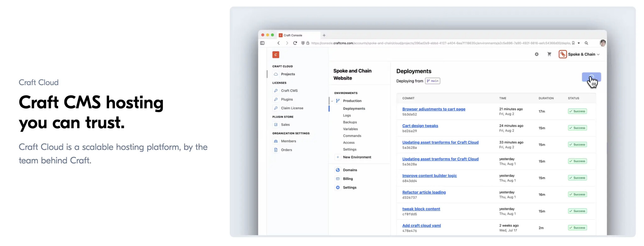Click the card icon beside Billing

[x=338, y=179]
